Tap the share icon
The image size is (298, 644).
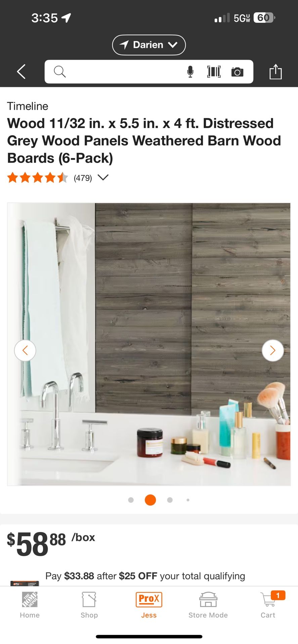tap(275, 71)
